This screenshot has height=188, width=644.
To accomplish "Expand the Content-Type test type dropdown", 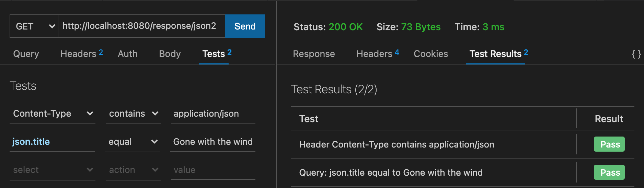I will 53,114.
